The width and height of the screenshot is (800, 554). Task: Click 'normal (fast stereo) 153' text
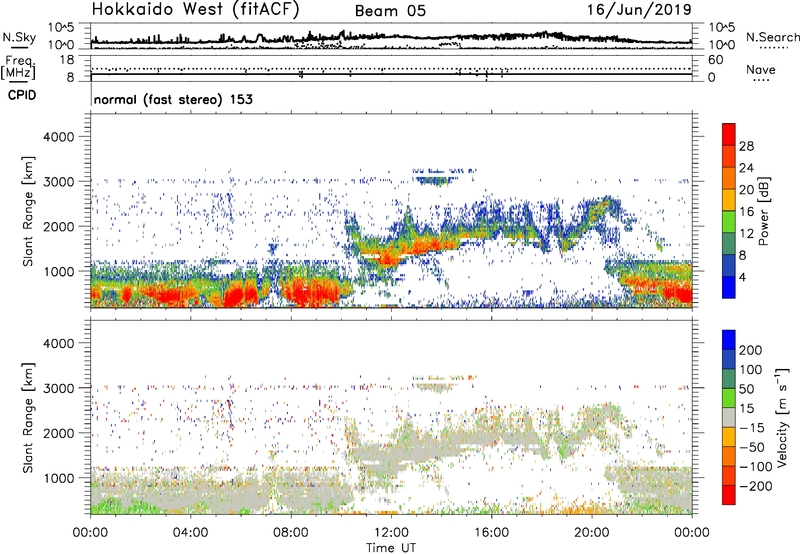point(173,99)
